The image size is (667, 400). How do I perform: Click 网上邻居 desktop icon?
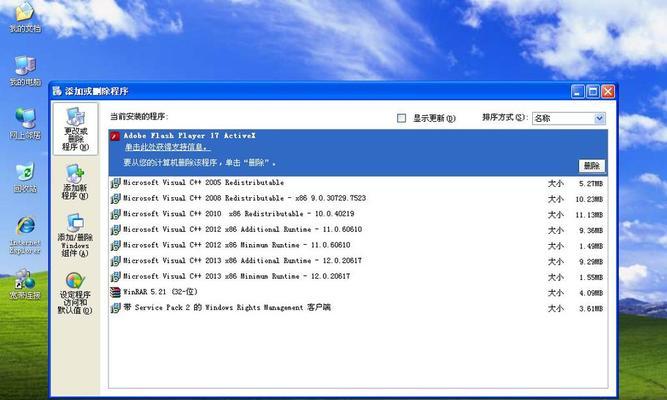coord(25,120)
